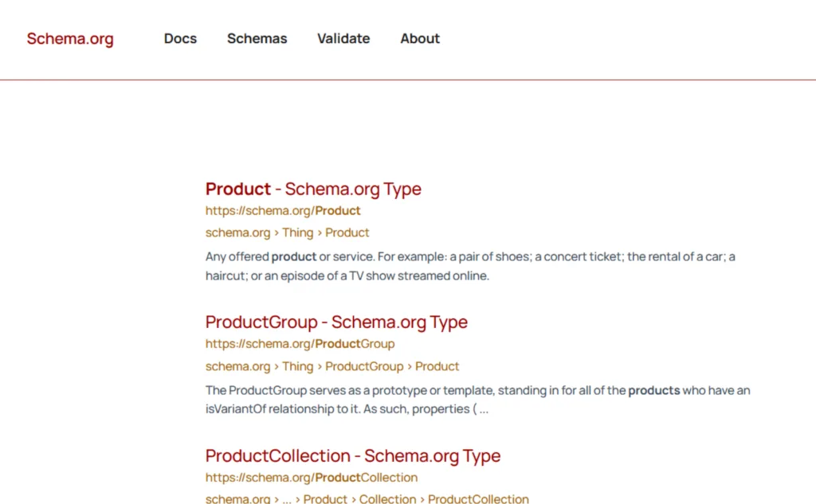Select 'Thing' in the ProductGroup result breadcrumb

click(297, 366)
